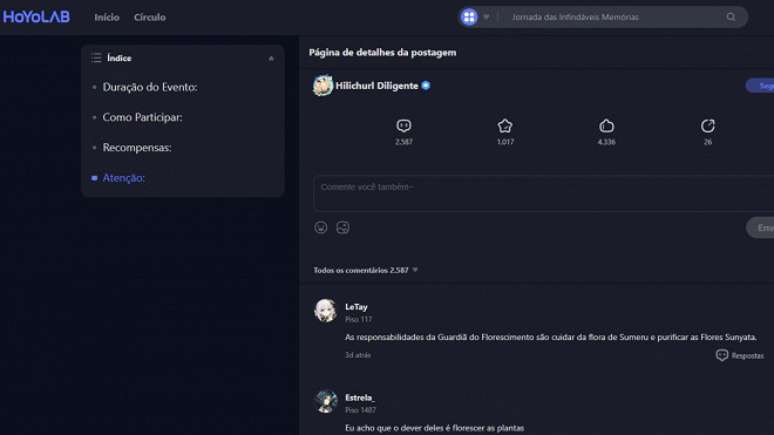This screenshot has height=435, width=774.
Task: Click the Índice list icon
Action: pos(96,58)
